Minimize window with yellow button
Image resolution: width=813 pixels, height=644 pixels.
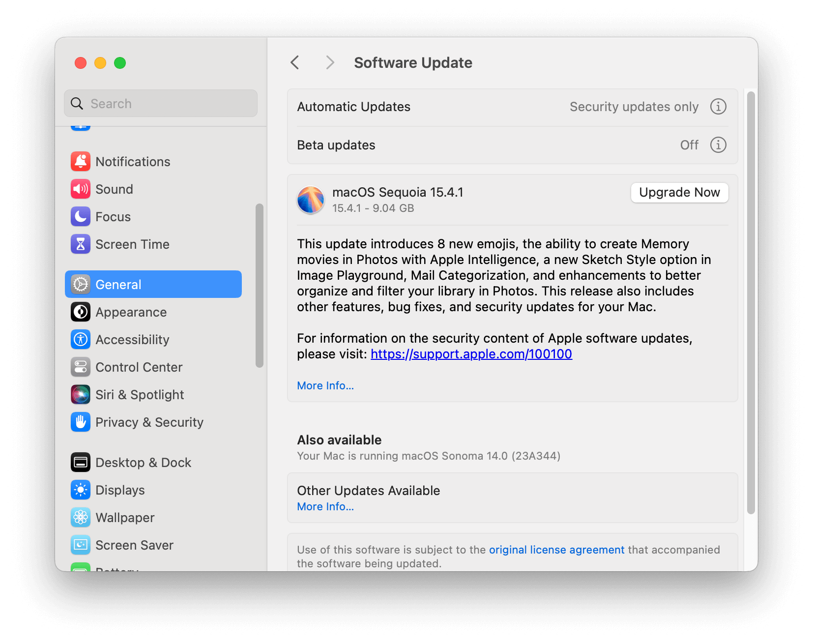[100, 63]
